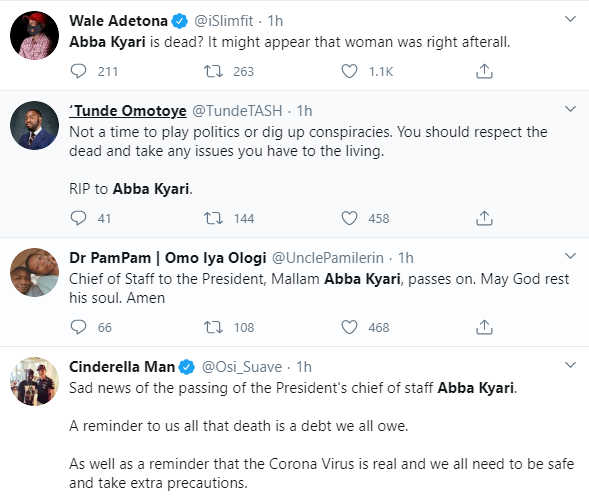Open options chevron on Dr PamPam's tweet

click(570, 256)
